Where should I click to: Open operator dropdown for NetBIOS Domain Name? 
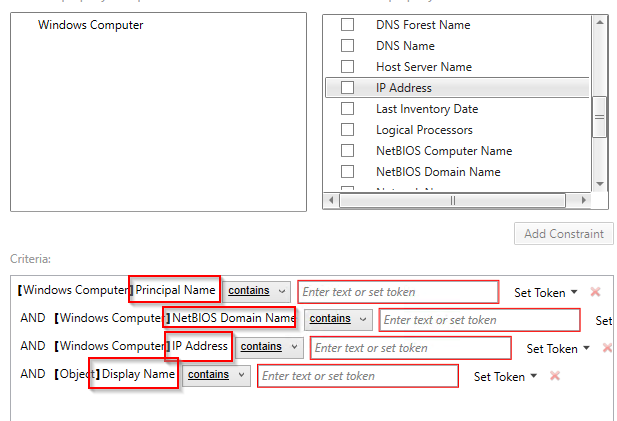(x=338, y=319)
